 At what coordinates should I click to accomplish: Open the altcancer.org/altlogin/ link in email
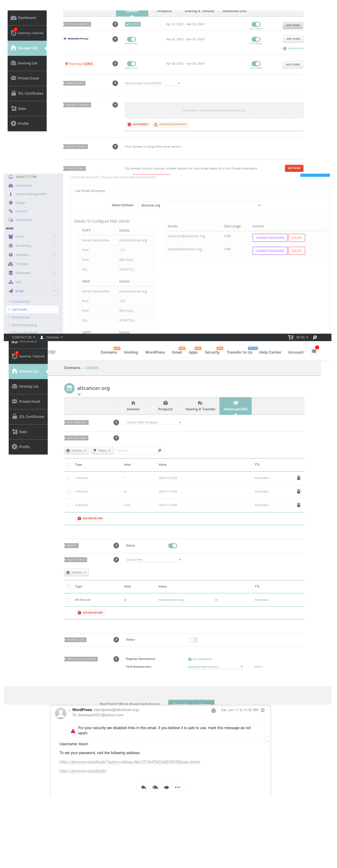coord(83,771)
